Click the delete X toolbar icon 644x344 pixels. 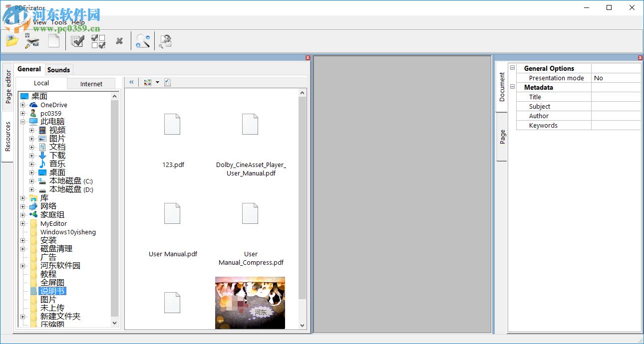point(119,41)
